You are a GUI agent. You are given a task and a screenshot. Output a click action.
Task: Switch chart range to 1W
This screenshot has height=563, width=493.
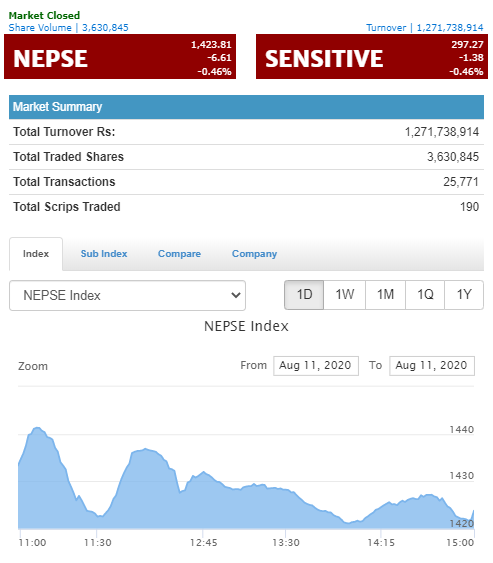pyautogui.click(x=344, y=295)
